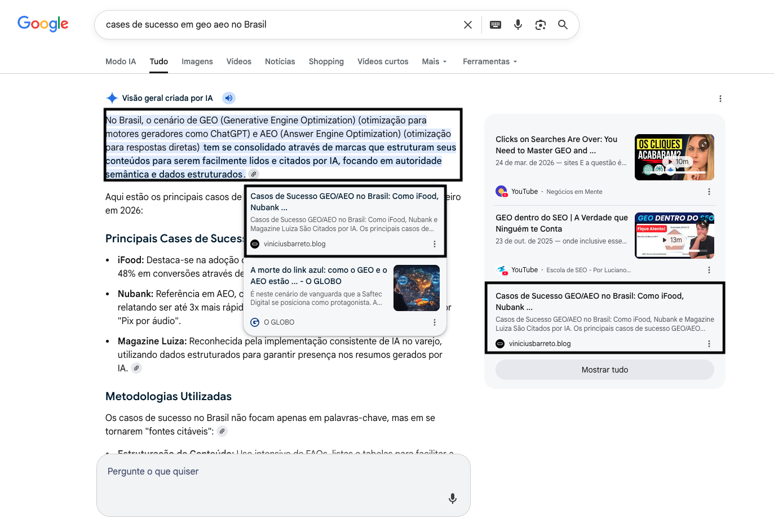
Task: Switch to Vídeos tab
Action: 239,61
